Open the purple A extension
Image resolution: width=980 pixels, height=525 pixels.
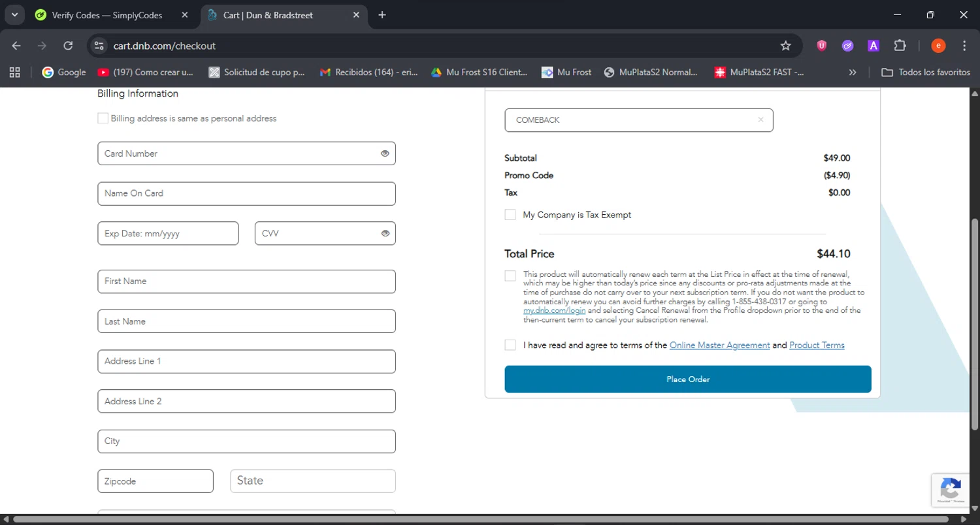coord(874,46)
